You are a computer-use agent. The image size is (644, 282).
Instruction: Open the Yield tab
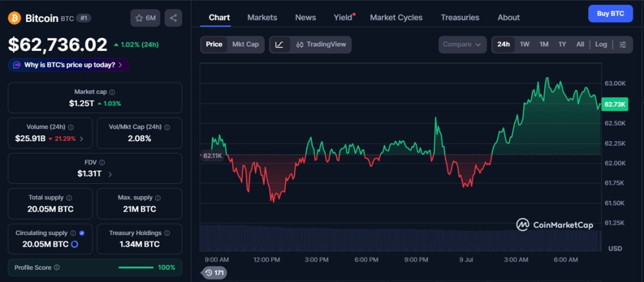point(343,18)
